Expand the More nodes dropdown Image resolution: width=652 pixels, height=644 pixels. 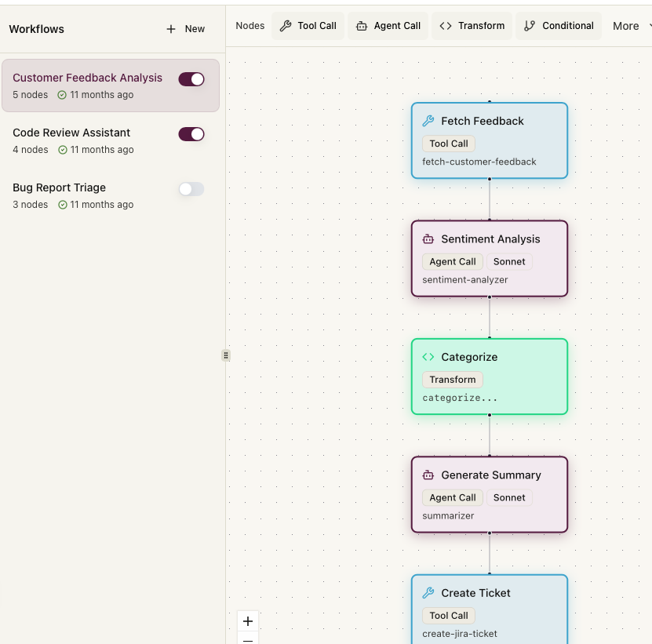pyautogui.click(x=630, y=26)
